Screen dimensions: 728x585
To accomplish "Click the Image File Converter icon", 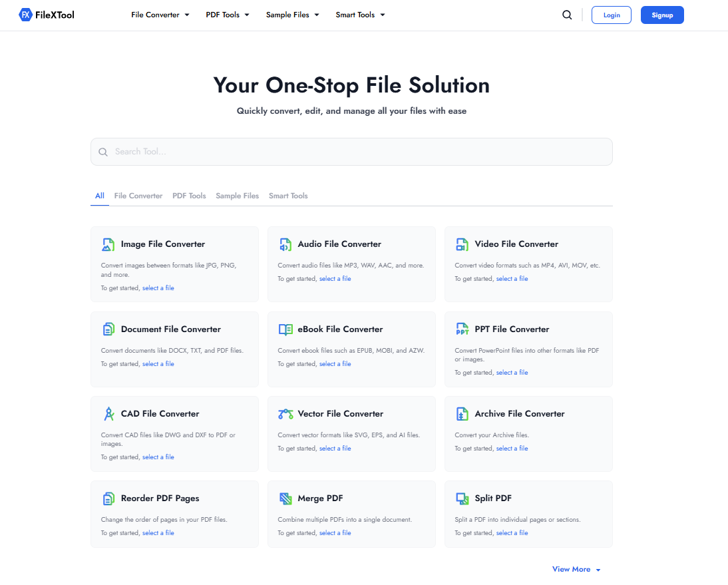I will [108, 244].
